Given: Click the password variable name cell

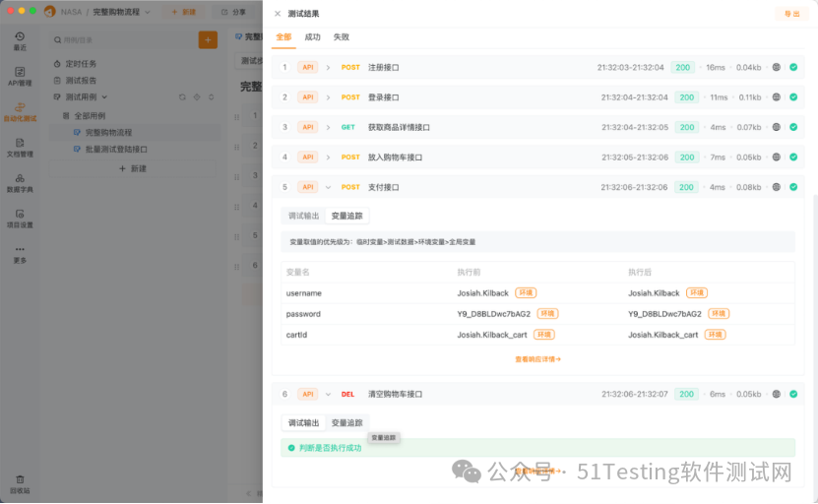Looking at the screenshot, I should point(303,314).
